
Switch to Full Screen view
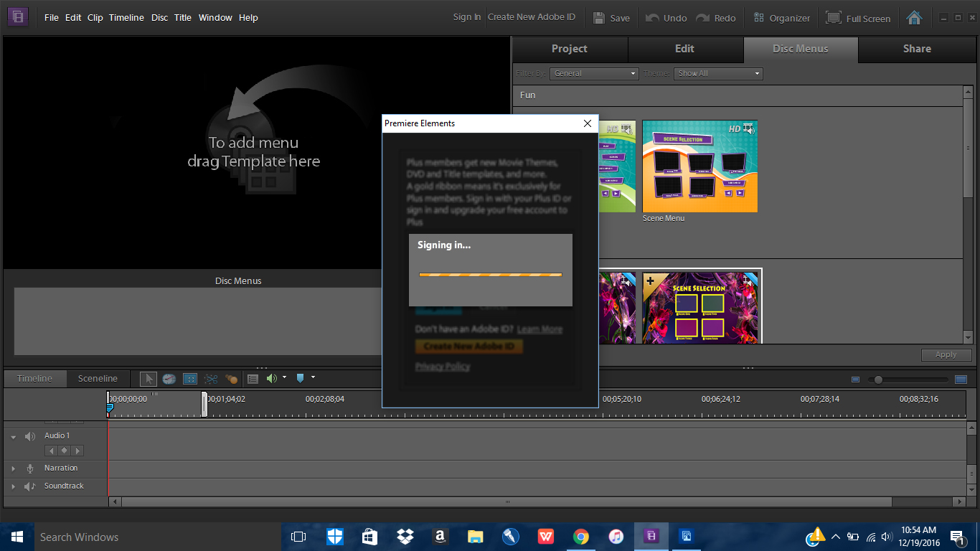tap(858, 18)
